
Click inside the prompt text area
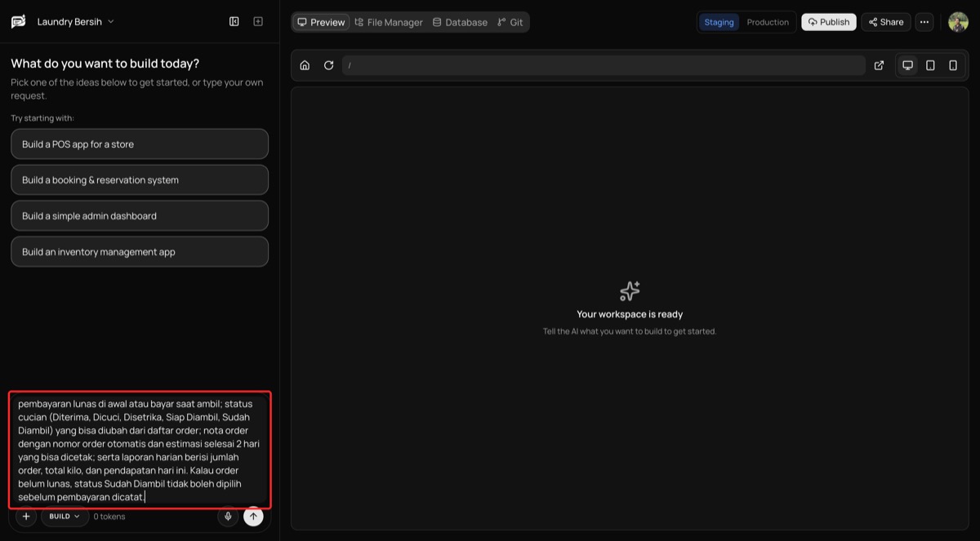coord(140,450)
